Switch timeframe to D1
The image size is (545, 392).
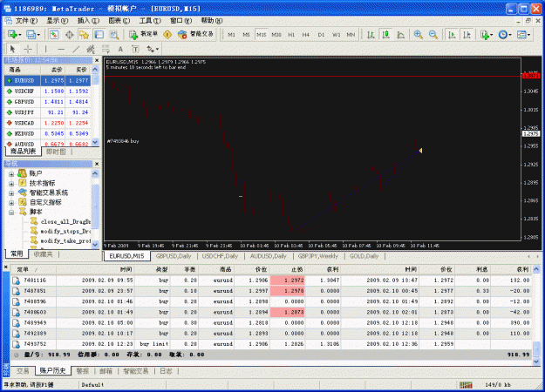[x=321, y=34]
